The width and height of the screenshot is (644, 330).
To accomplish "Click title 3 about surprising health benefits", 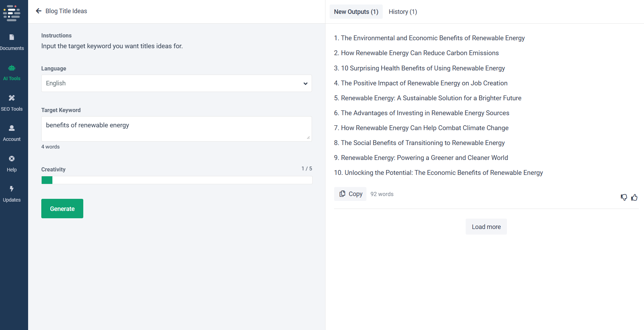I will pyautogui.click(x=420, y=68).
